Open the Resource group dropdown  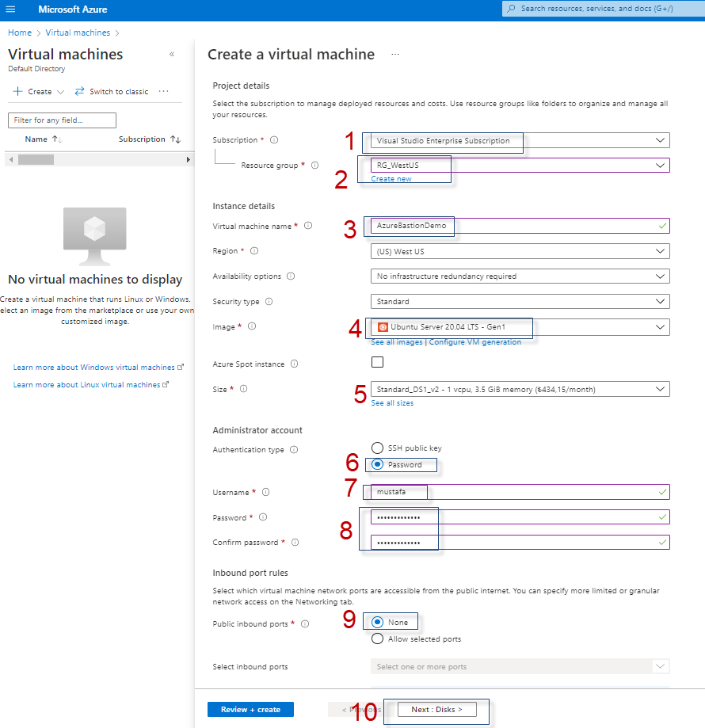(x=520, y=165)
